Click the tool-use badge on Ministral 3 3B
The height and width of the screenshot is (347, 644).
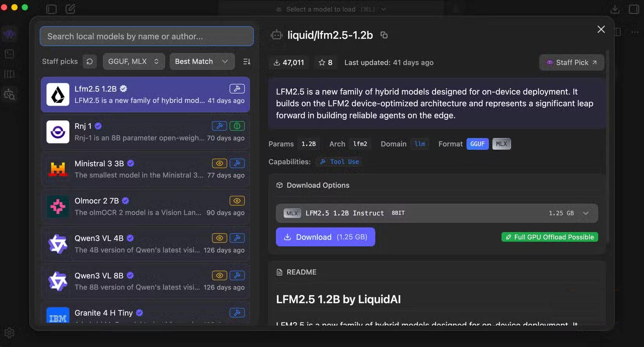pos(237,163)
